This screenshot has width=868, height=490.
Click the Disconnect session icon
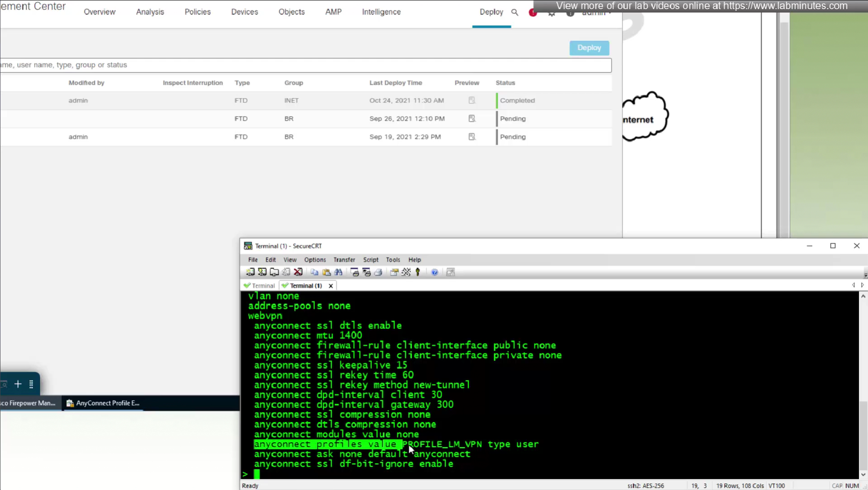point(298,272)
